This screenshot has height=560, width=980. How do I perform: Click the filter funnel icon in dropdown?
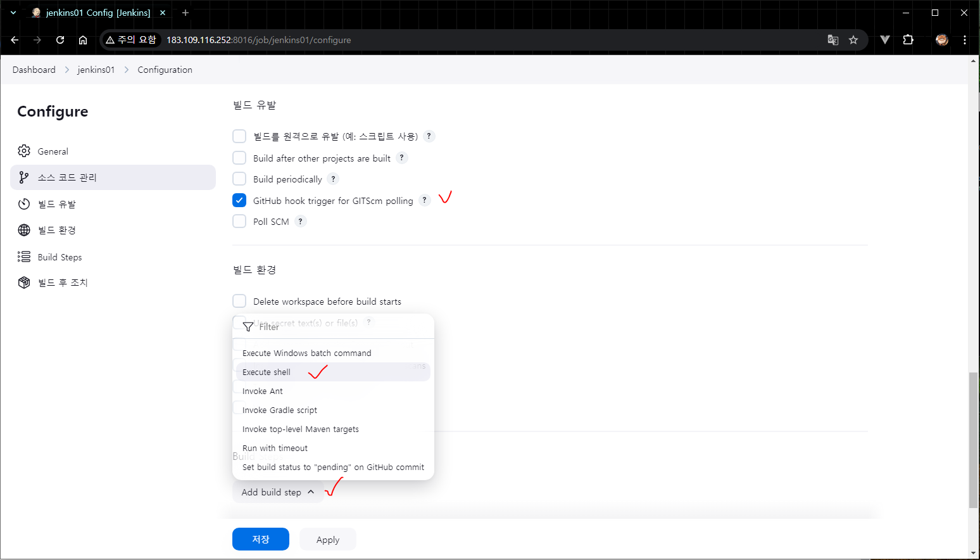(248, 327)
